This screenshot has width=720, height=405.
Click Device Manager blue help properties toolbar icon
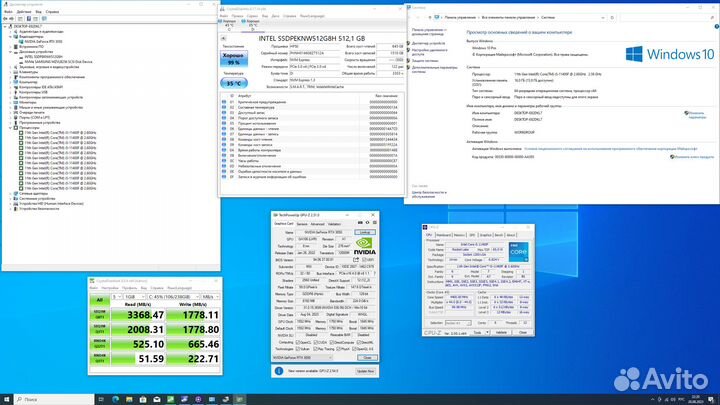tap(28, 19)
